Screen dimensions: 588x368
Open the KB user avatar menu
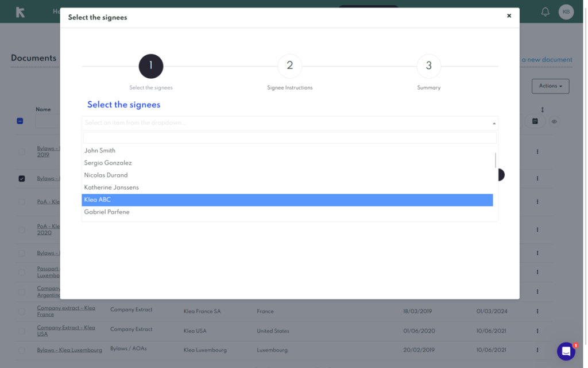pos(566,12)
